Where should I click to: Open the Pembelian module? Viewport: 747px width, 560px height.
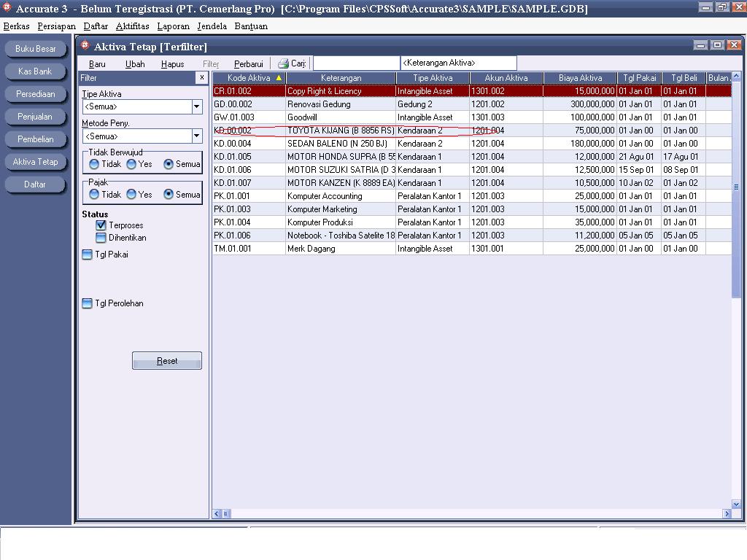click(36, 139)
